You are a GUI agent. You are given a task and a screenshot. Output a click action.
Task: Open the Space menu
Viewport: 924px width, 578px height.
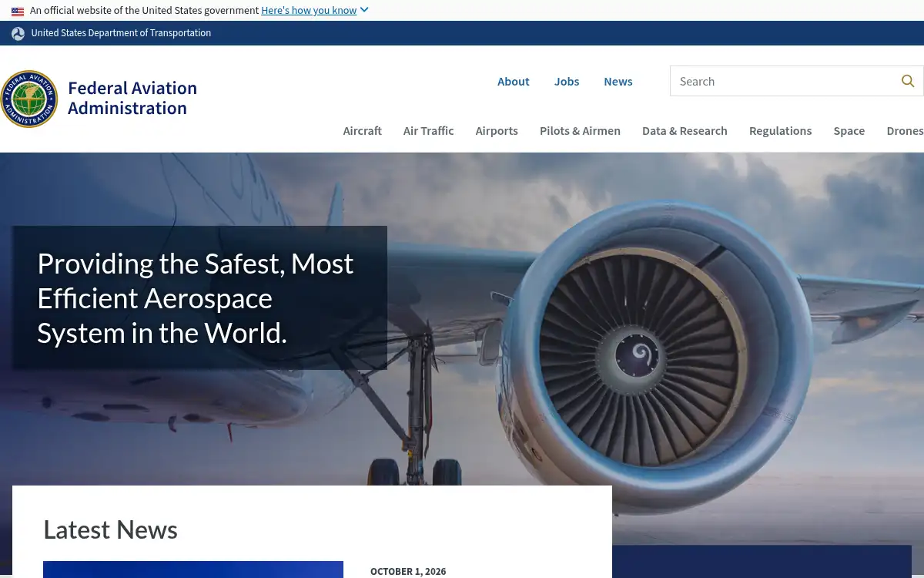(x=849, y=131)
